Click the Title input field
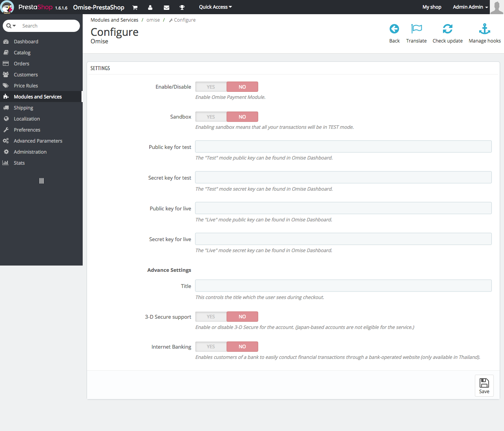504x431 pixels. pyautogui.click(x=343, y=286)
